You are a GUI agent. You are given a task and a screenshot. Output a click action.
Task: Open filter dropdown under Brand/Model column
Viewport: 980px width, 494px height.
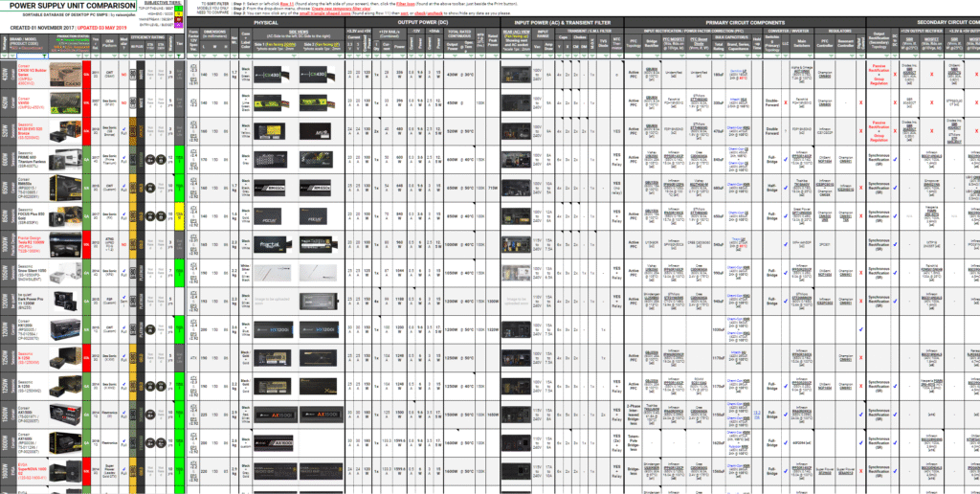45,57
